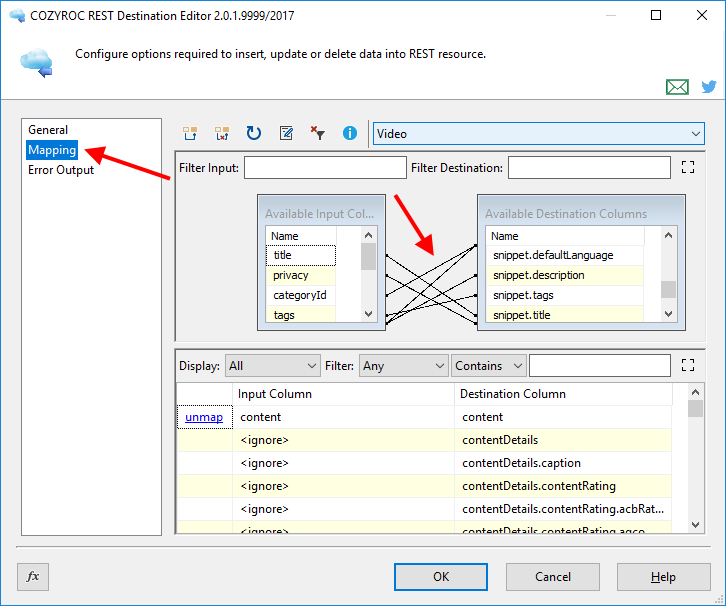Click Name header of destination columns list
Viewport: 726px width, 606px height.
564,236
